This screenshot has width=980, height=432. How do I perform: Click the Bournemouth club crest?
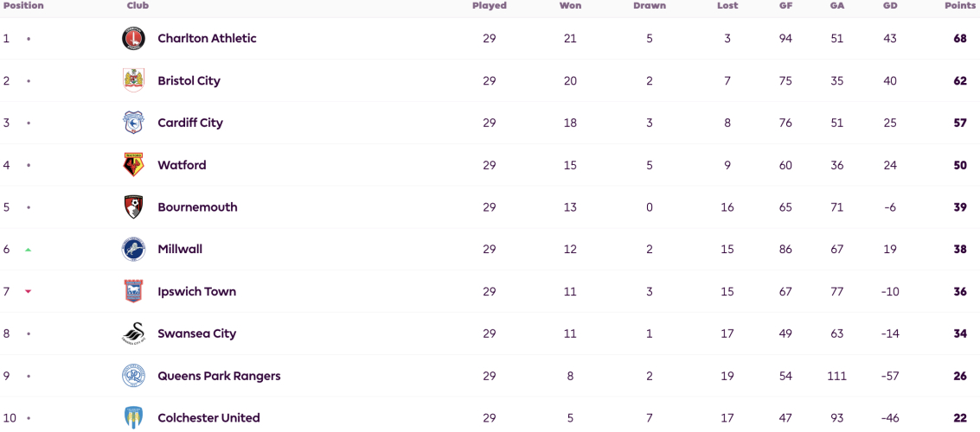coord(133,207)
